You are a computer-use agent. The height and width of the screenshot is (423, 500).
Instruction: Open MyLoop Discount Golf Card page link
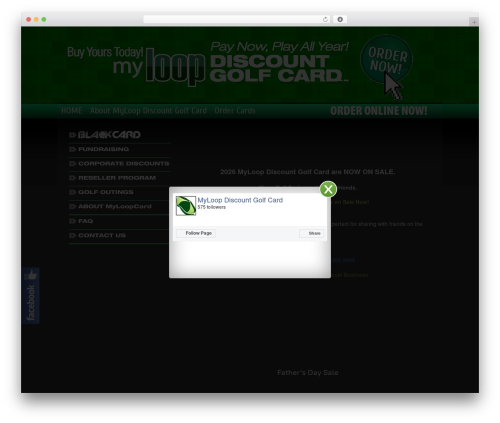click(x=240, y=200)
